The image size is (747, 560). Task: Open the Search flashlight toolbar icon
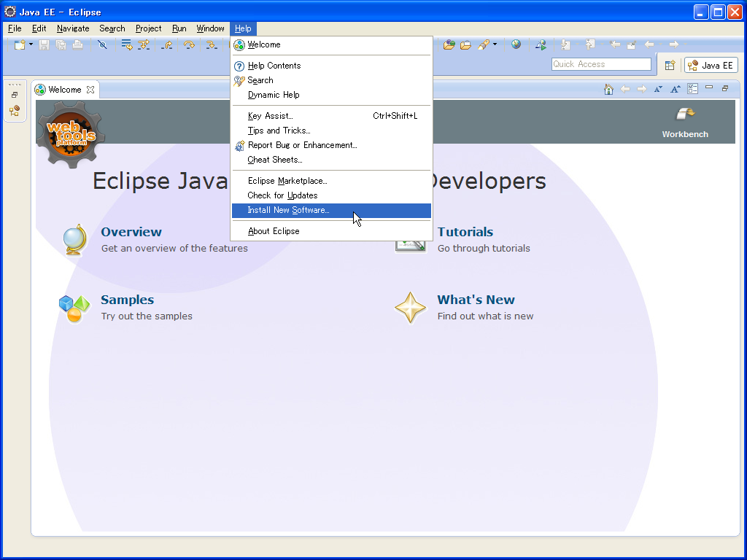point(485,44)
